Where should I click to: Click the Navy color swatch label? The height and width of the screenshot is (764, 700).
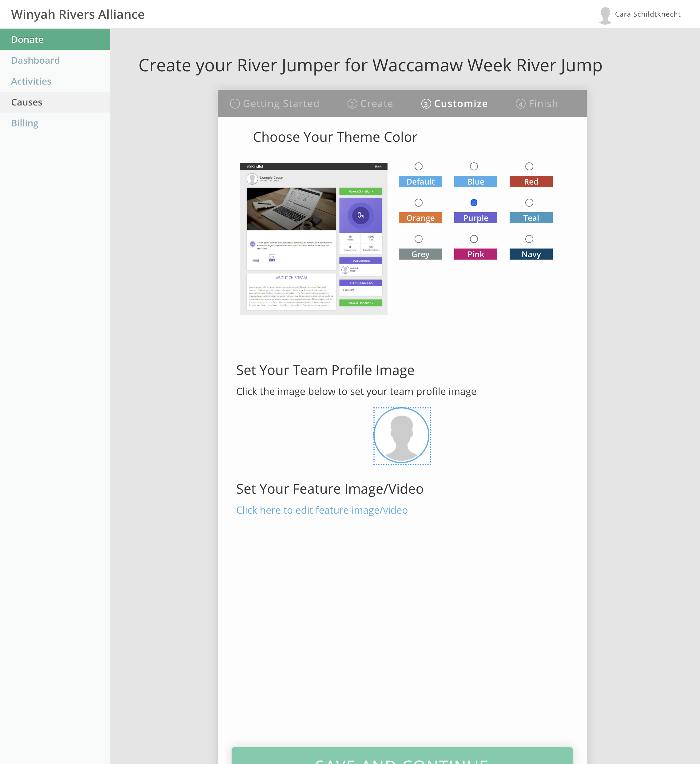pos(531,254)
